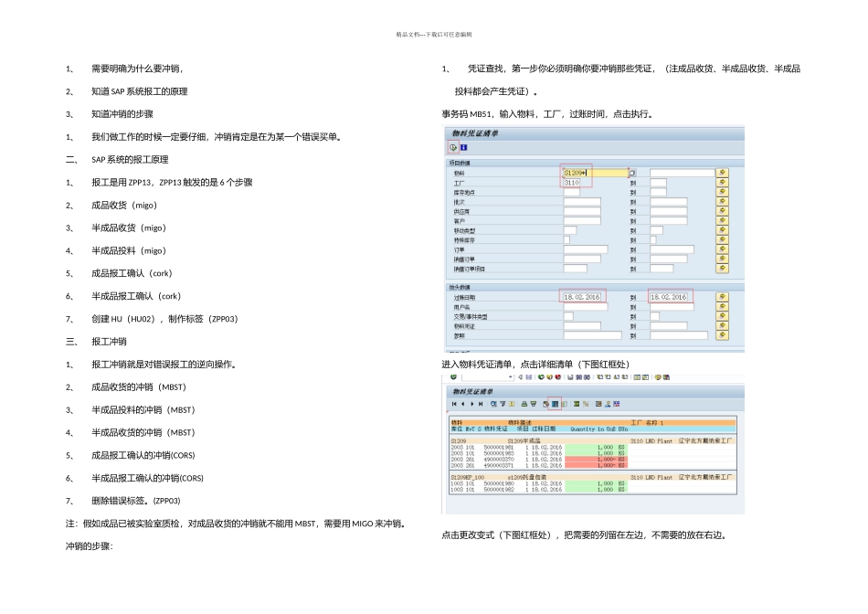Click the empty 用户名 from input field
868x614 pixels.
coord(585,306)
